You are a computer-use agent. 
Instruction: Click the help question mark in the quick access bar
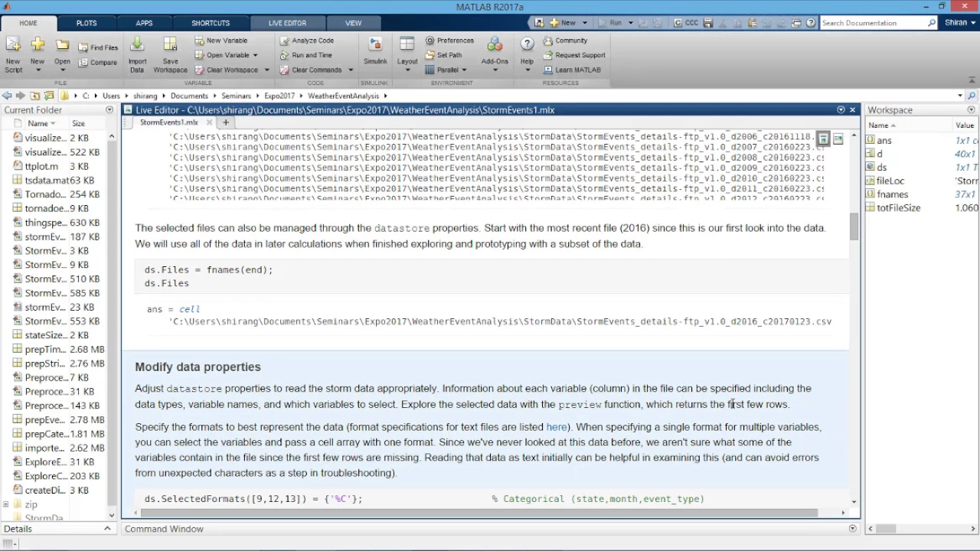click(811, 23)
